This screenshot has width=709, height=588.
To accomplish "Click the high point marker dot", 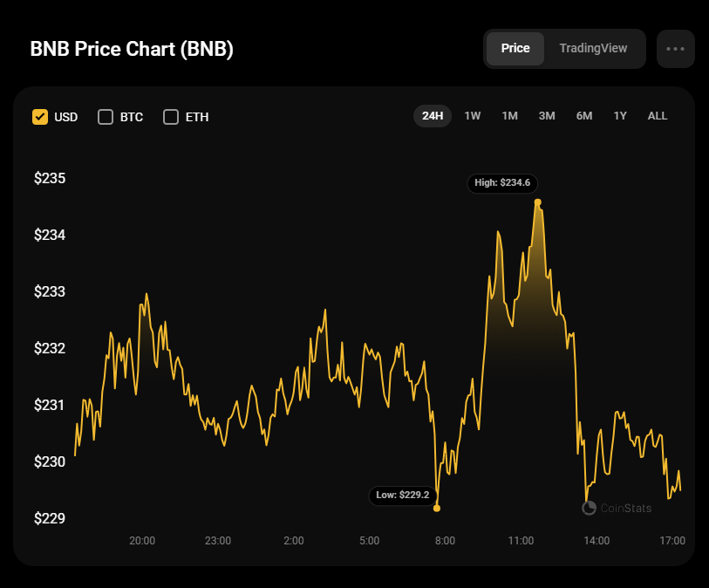I will click(538, 202).
